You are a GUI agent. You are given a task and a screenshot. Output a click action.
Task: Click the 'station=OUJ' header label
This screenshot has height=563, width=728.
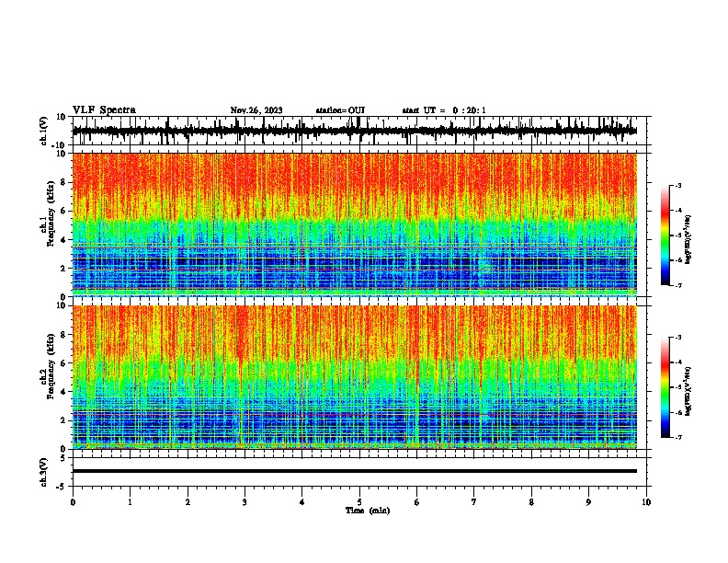click(340, 110)
